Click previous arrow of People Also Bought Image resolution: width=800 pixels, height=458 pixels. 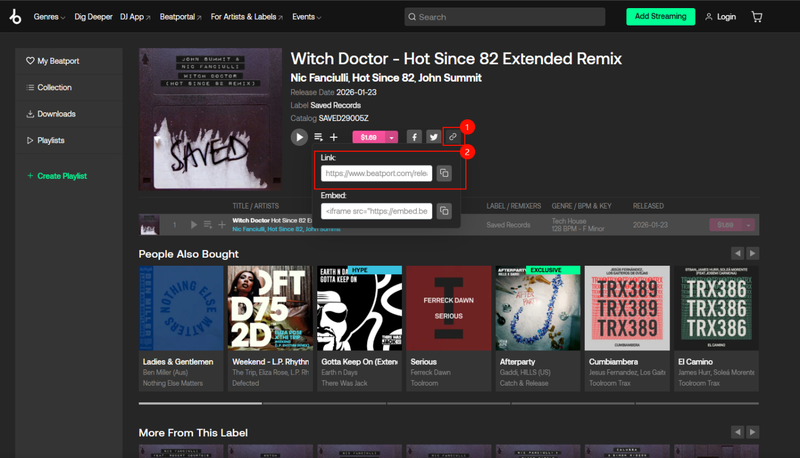[737, 253]
